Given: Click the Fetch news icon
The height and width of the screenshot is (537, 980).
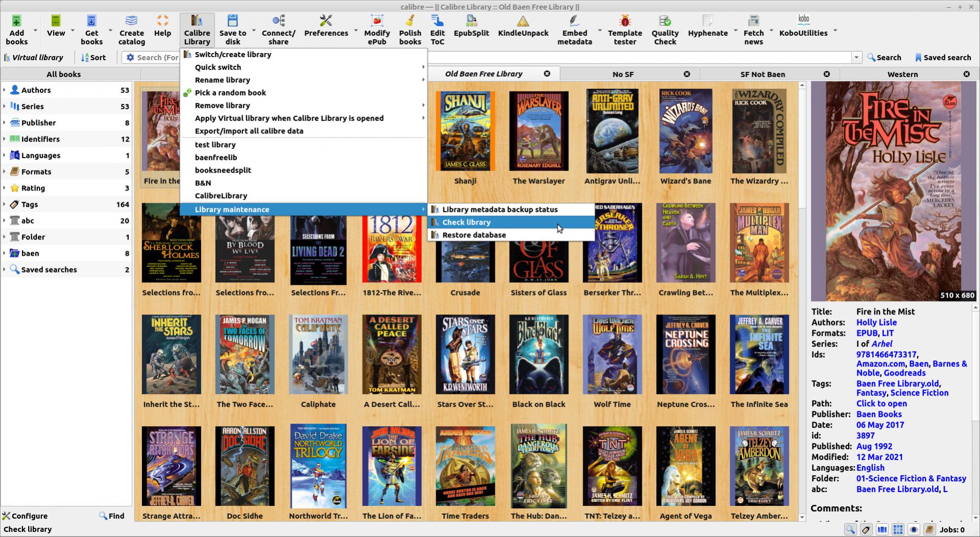Looking at the screenshot, I should (753, 30).
